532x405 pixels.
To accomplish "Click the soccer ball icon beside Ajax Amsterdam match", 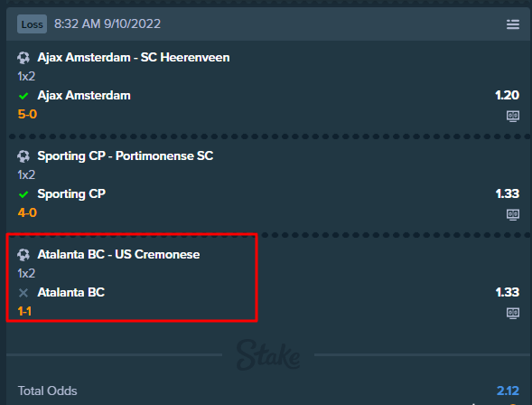I will [x=23, y=58].
